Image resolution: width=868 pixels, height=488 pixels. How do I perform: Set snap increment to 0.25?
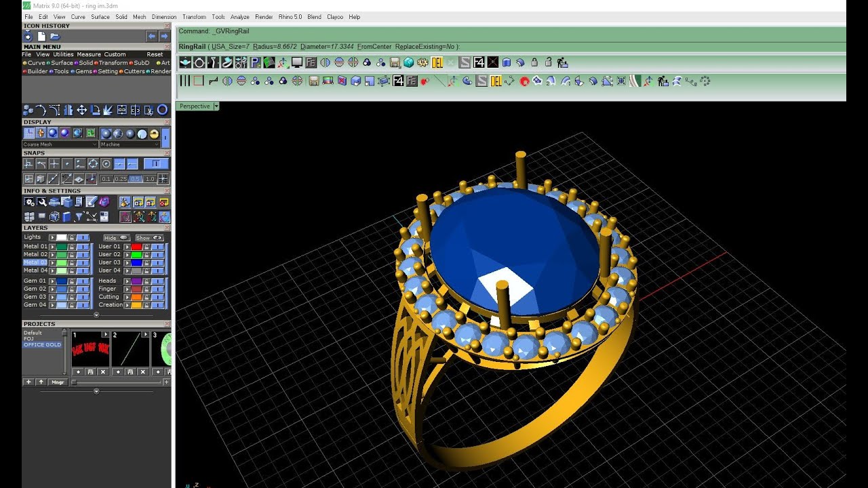pos(121,179)
